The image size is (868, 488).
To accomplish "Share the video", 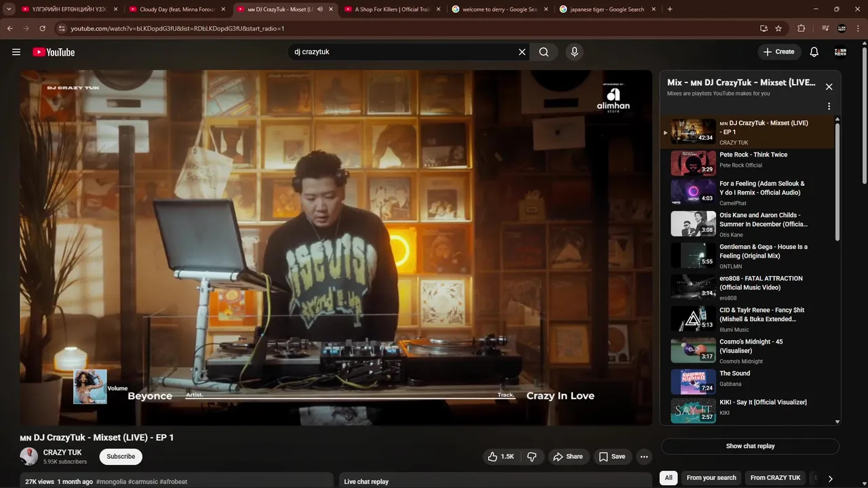I will coord(568,457).
